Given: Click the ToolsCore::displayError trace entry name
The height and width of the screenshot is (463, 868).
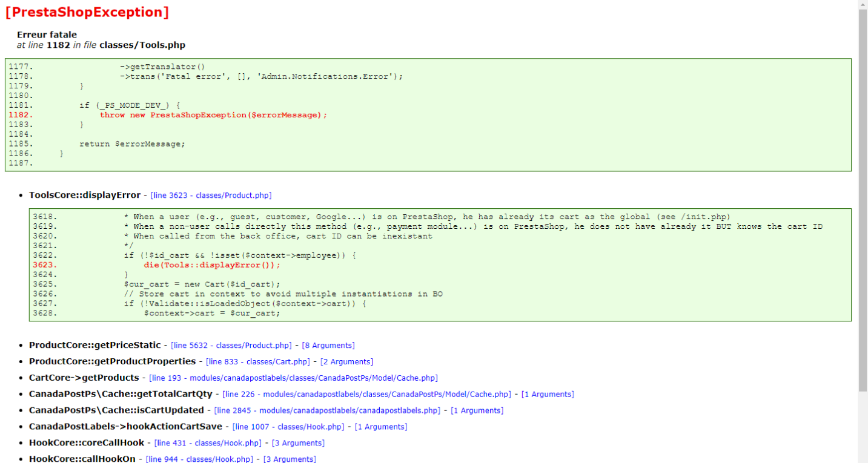Looking at the screenshot, I should pos(85,195).
